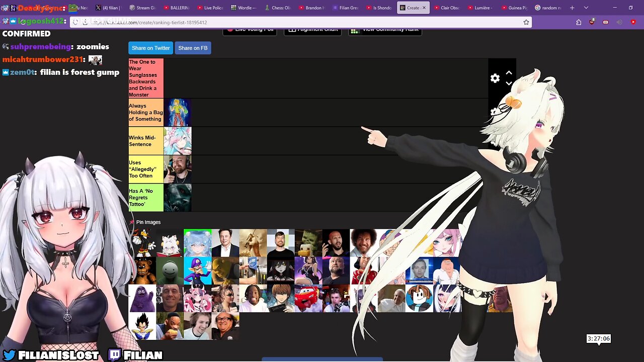Switch to the Stream Gi tab

pyautogui.click(x=142, y=8)
